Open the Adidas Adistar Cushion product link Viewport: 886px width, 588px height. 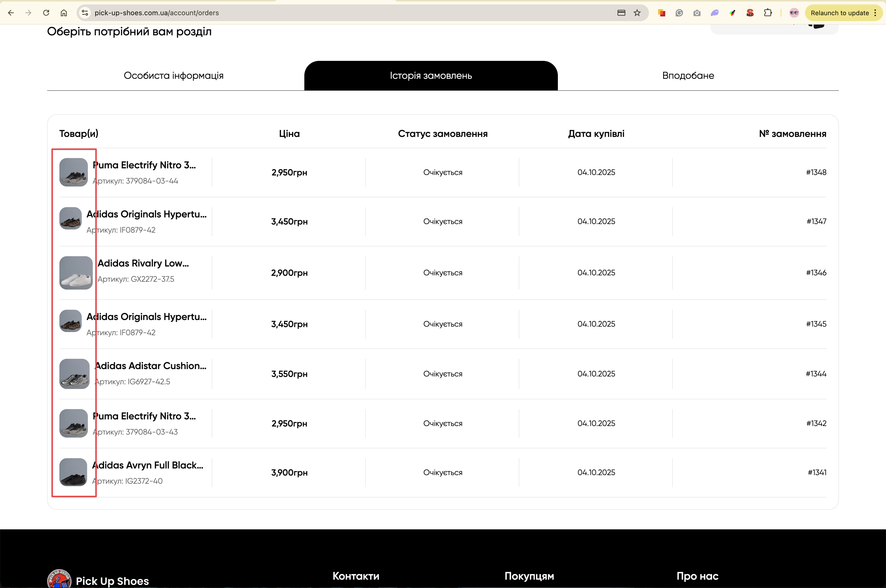pyautogui.click(x=150, y=366)
